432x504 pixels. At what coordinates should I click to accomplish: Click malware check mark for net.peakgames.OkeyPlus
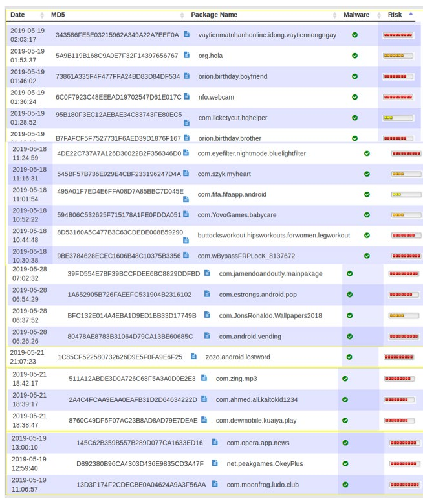(x=345, y=464)
